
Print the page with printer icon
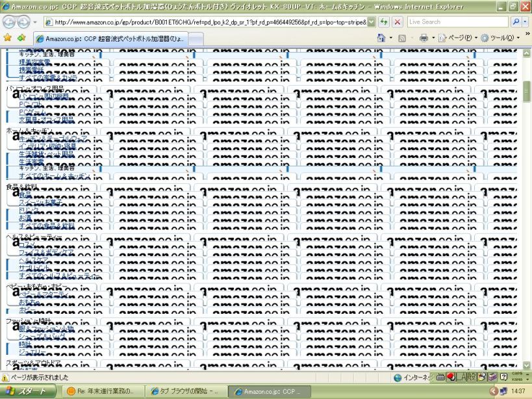pyautogui.click(x=424, y=38)
